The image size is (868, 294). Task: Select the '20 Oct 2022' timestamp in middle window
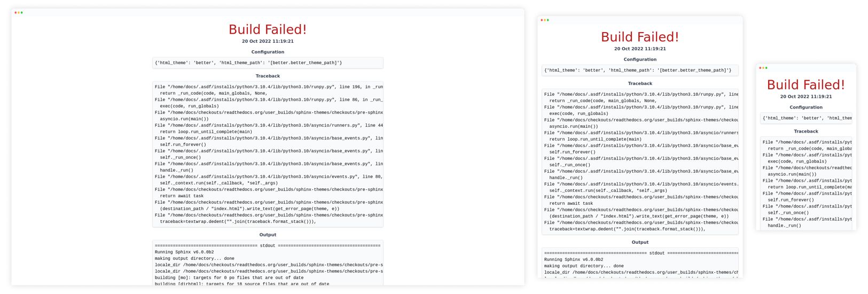click(640, 49)
